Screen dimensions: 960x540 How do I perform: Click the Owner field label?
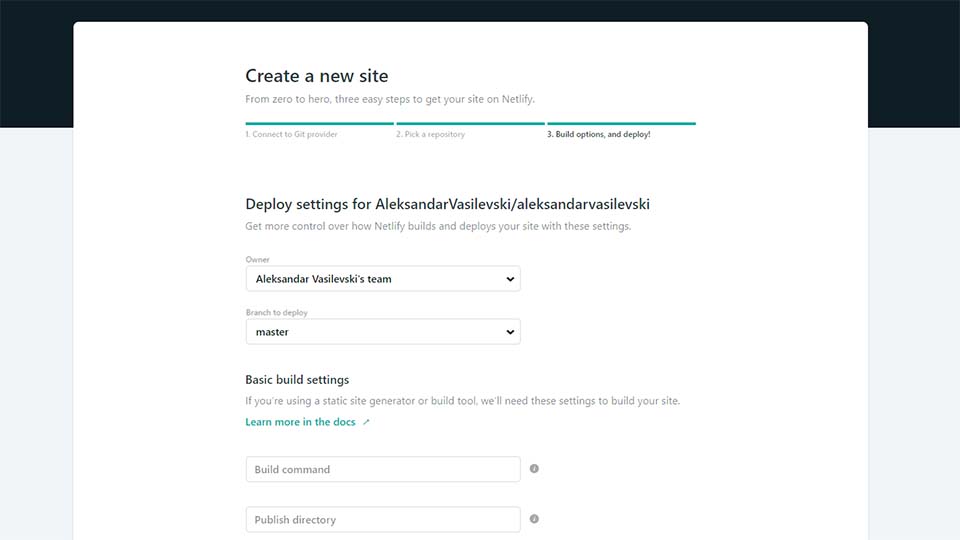[257, 260]
